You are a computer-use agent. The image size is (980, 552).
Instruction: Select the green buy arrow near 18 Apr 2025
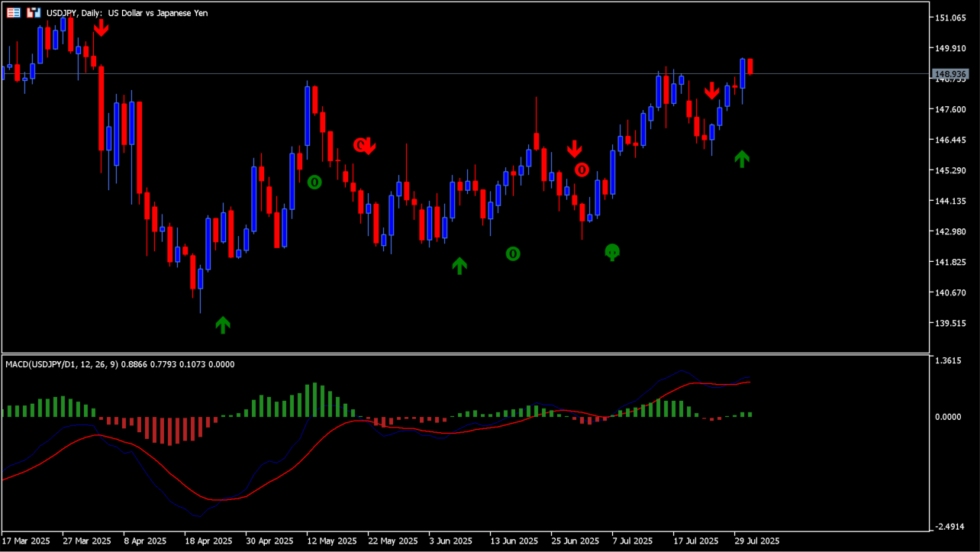point(222,325)
